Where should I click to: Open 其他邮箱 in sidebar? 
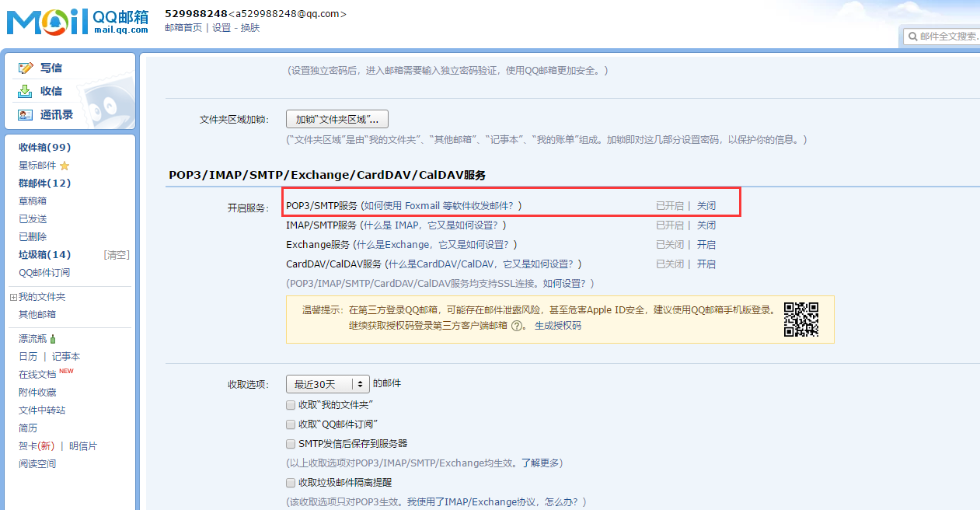(x=37, y=315)
